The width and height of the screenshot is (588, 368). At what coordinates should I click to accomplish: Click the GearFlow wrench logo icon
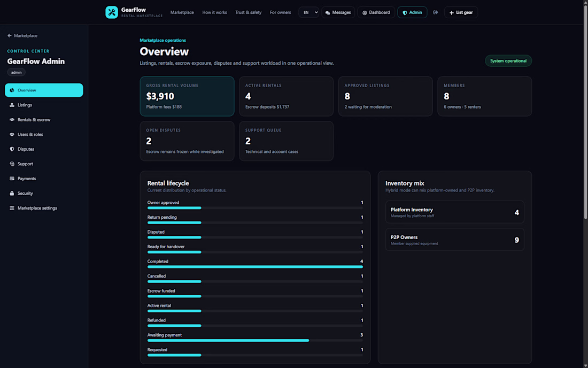pos(111,12)
